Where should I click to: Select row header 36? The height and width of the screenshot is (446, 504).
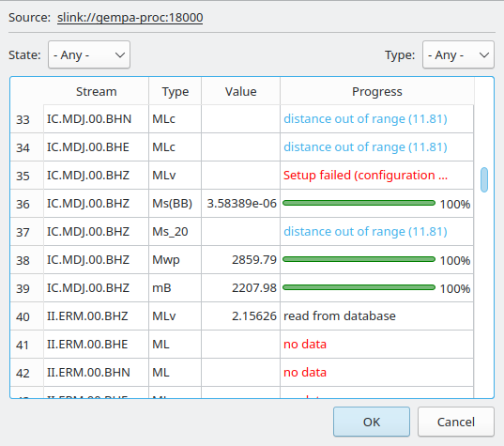tap(26, 203)
